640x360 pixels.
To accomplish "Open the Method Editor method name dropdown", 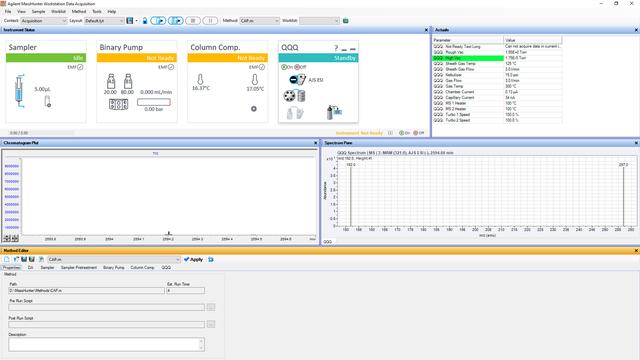I will 114,259.
